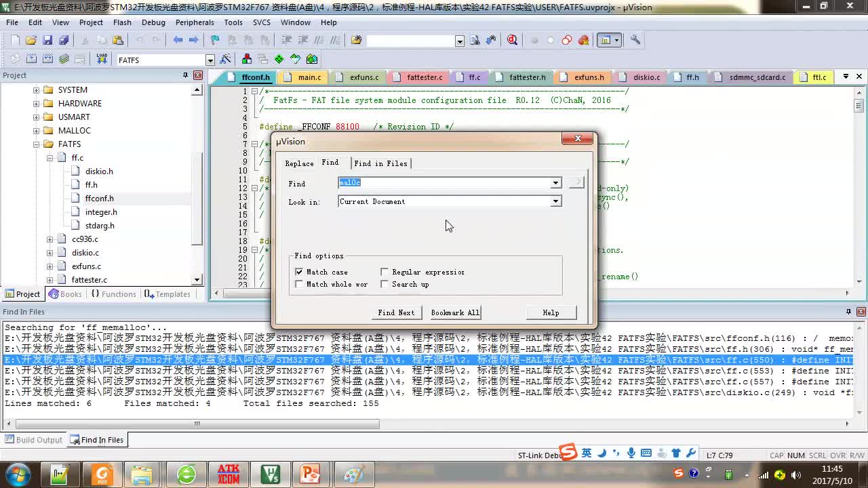Enable Regular expression checkbox
Viewport: 868px width, 488px height.
tap(384, 272)
